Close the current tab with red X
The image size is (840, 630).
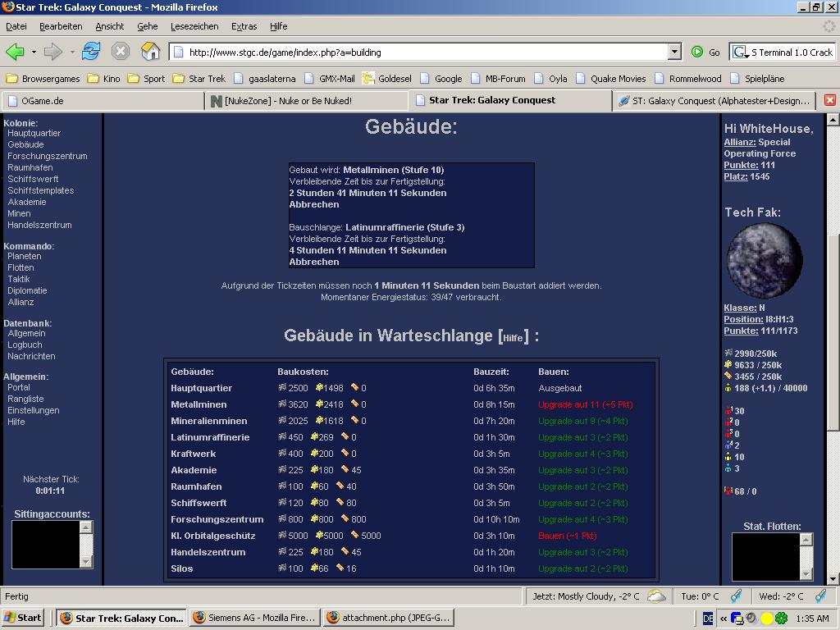click(x=829, y=100)
